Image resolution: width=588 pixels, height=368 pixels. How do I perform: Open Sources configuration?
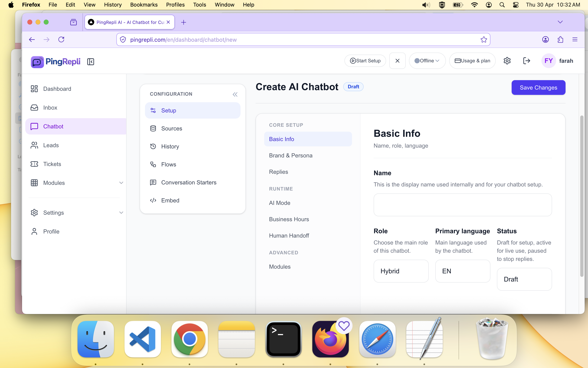193,129
